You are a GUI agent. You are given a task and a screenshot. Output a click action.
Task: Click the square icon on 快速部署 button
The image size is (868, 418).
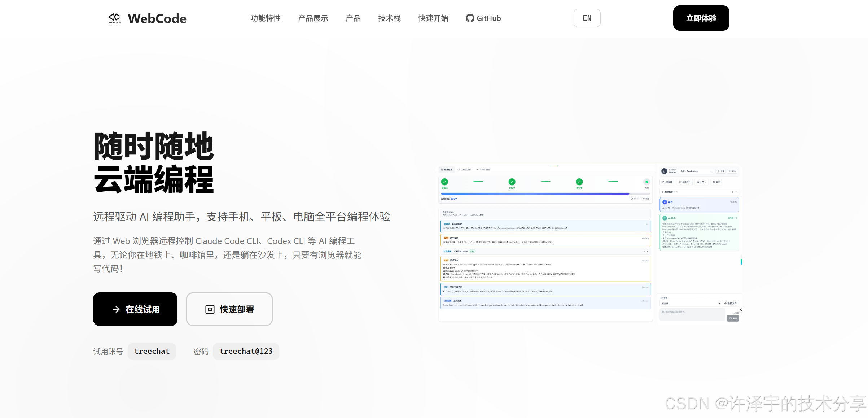210,309
